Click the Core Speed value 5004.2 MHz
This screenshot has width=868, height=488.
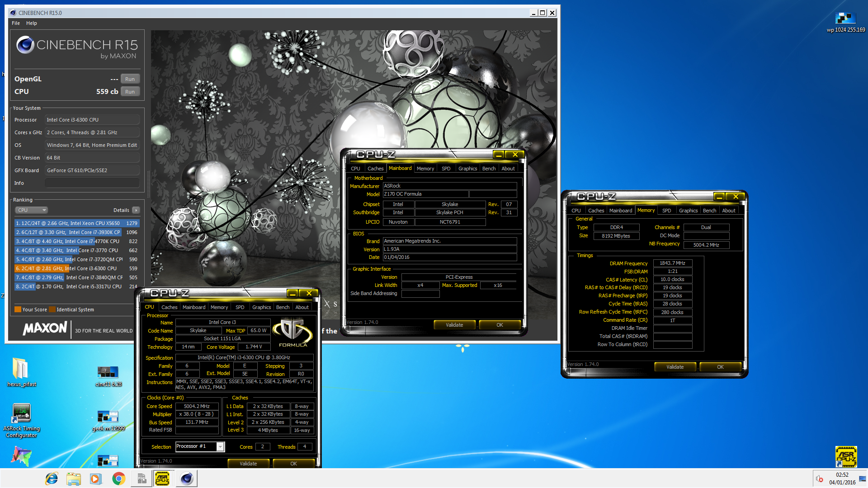coord(197,406)
